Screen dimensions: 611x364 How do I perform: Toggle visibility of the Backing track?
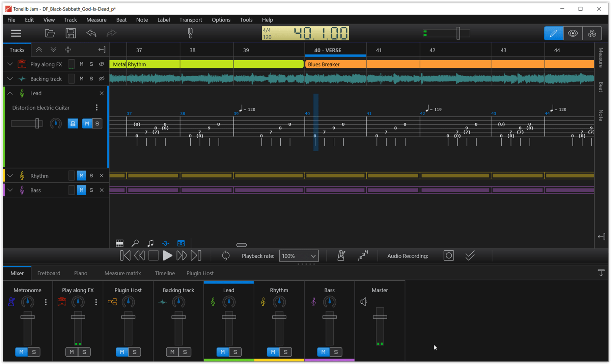tap(101, 78)
